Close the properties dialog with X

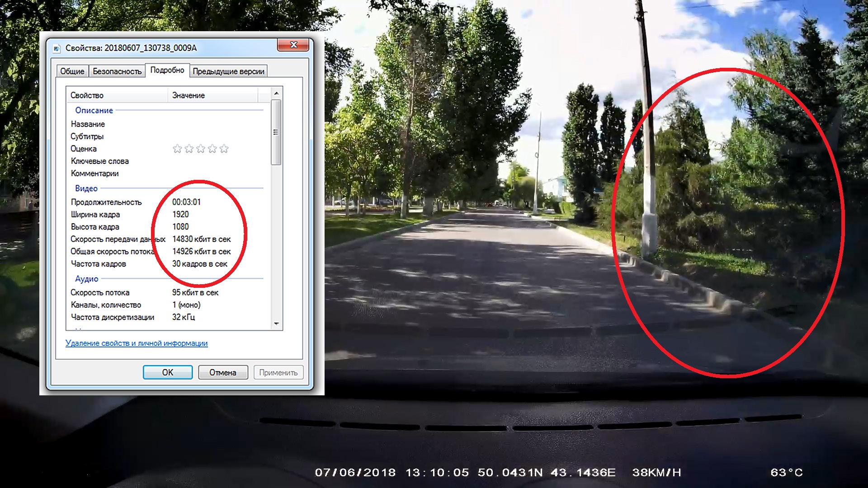coord(293,45)
